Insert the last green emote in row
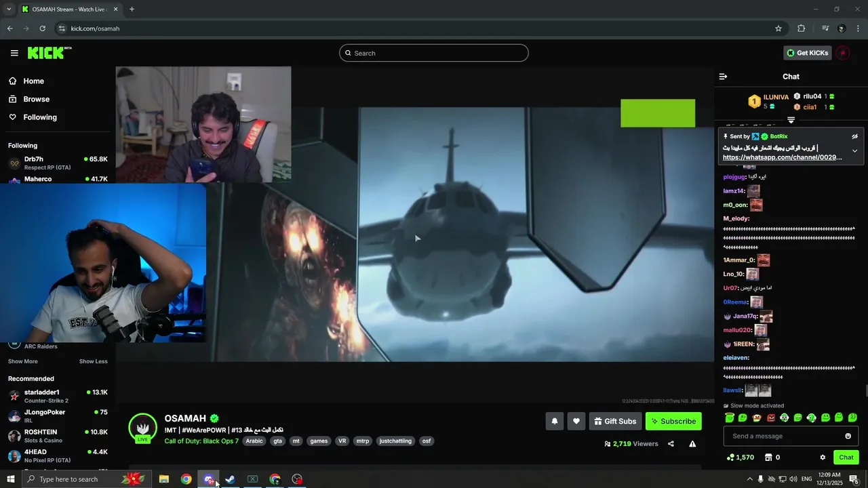The height and width of the screenshot is (488, 868). [x=852, y=418]
